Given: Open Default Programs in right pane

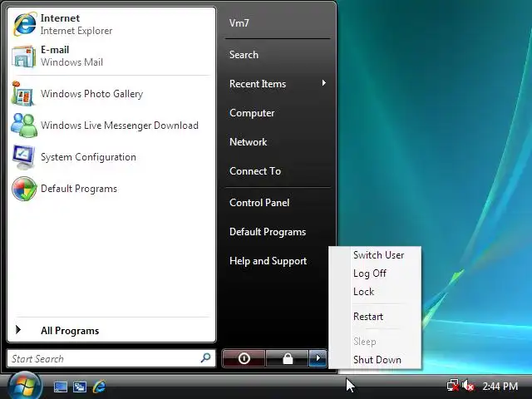Looking at the screenshot, I should click(268, 232).
